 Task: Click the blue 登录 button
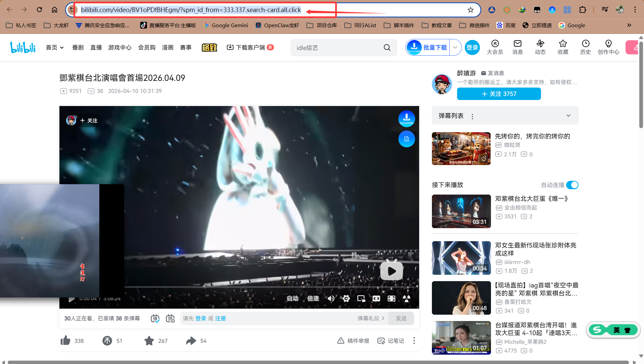click(x=472, y=48)
